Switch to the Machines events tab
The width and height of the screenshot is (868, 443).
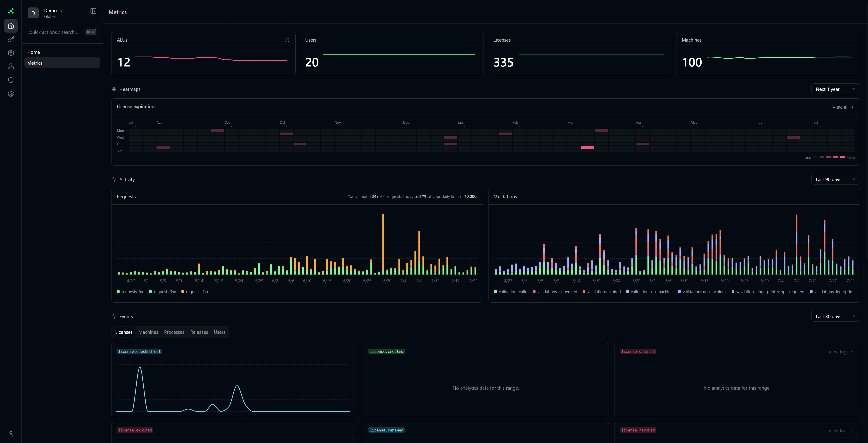[148, 332]
